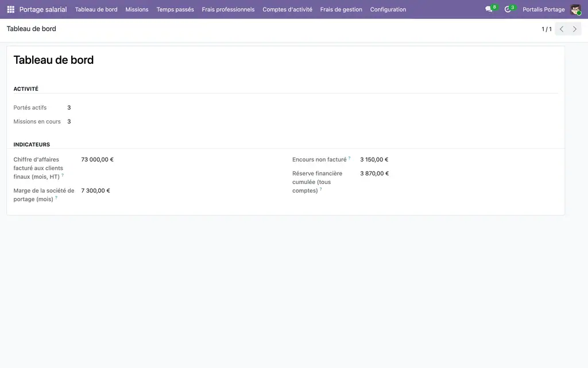Open the apps grid menu icon
This screenshot has width=588, height=368.
click(x=10, y=9)
